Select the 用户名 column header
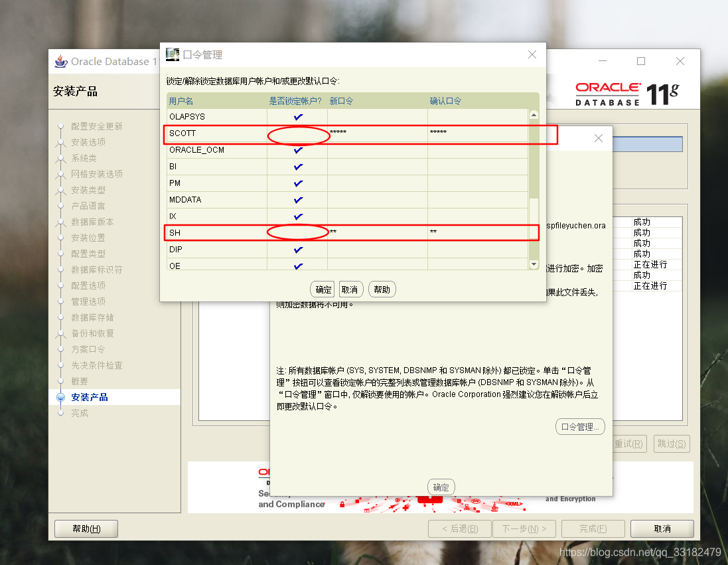Viewport: 728px width, 565px height. pyautogui.click(x=217, y=101)
